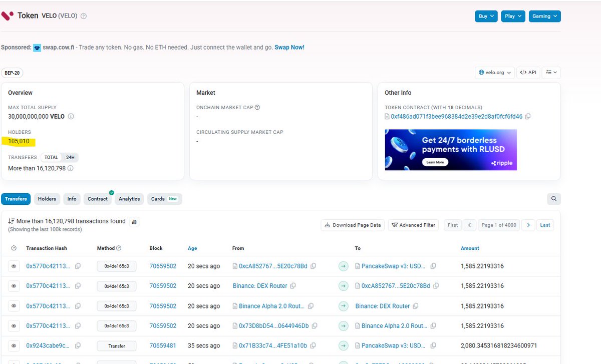This screenshot has height=364, width=601.
Task: Open the Play dropdown
Action: pyautogui.click(x=513, y=16)
